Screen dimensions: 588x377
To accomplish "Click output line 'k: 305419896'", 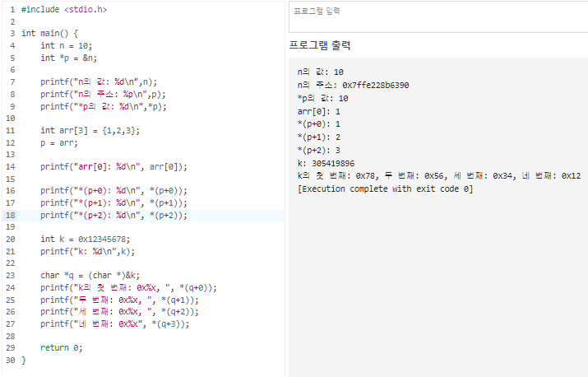I will 326,164.
